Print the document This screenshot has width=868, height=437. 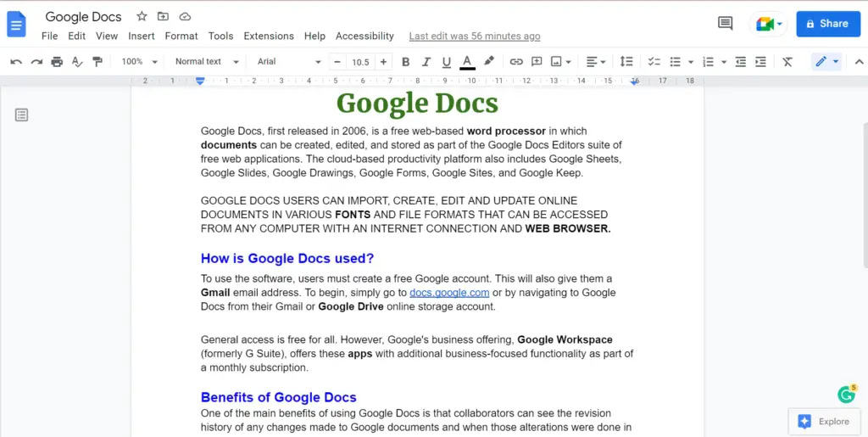tap(57, 61)
